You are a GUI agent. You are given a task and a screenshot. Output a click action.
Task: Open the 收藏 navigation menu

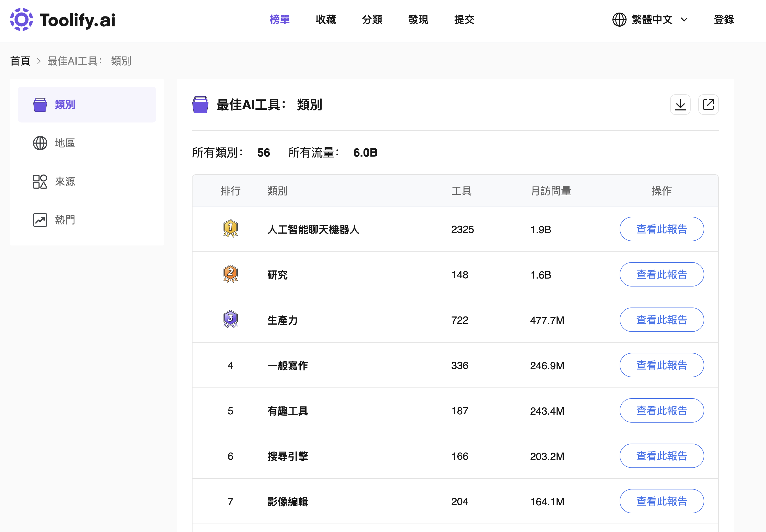click(x=326, y=20)
